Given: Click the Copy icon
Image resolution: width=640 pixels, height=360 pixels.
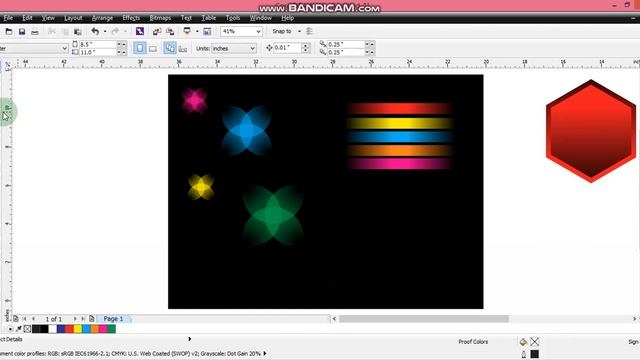Looking at the screenshot, I should pyautogui.click(x=65, y=31).
